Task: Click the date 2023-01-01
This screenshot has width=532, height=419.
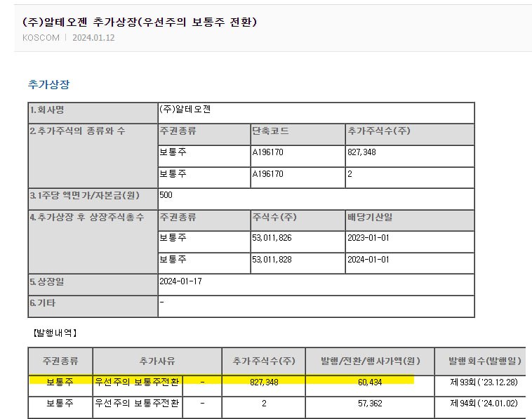Action: tap(368, 238)
